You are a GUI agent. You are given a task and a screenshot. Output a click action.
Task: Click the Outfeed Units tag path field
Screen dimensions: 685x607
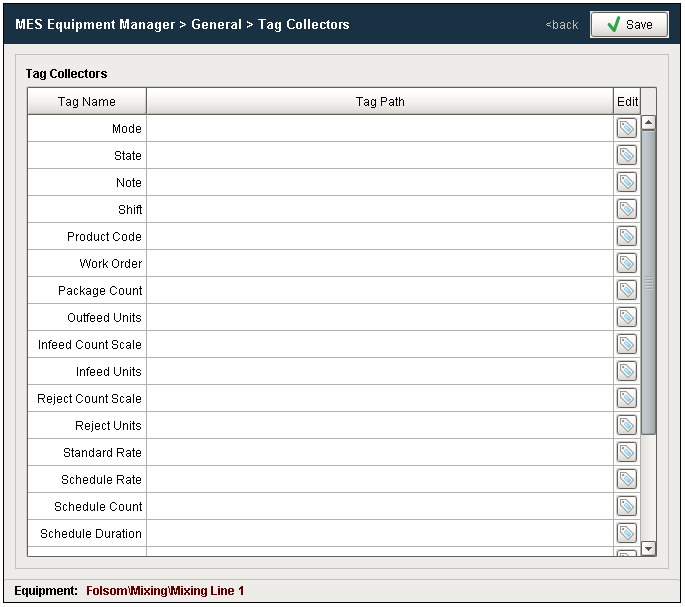pos(380,317)
